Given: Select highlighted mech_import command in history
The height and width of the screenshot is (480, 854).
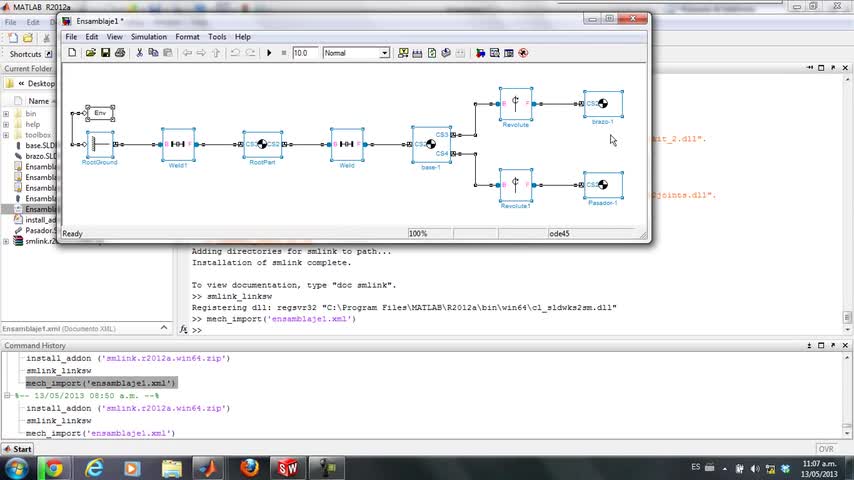Looking at the screenshot, I should click(x=101, y=383).
